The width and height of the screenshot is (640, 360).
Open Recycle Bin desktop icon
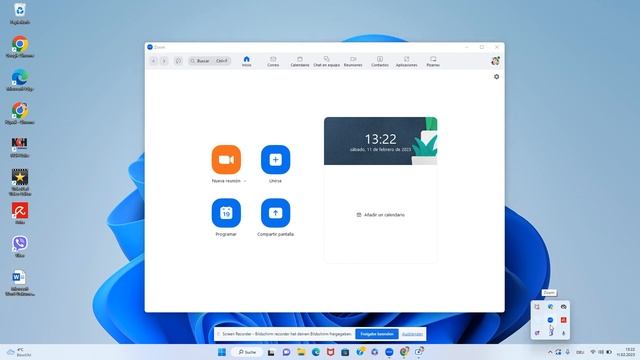pyautogui.click(x=20, y=13)
